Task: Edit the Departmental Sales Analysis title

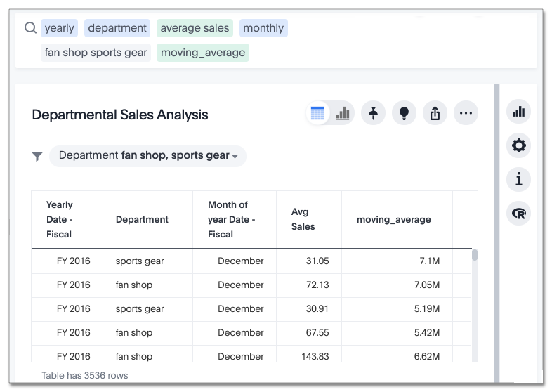Action: [x=120, y=115]
